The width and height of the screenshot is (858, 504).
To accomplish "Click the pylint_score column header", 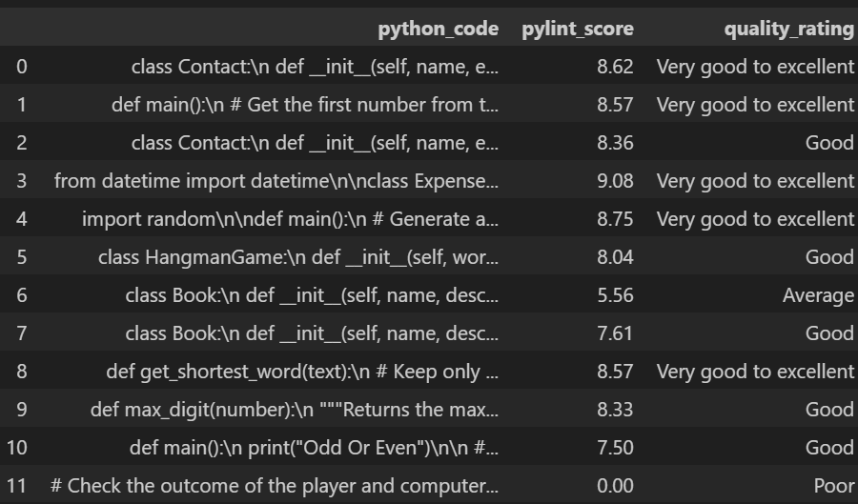I will [x=578, y=29].
